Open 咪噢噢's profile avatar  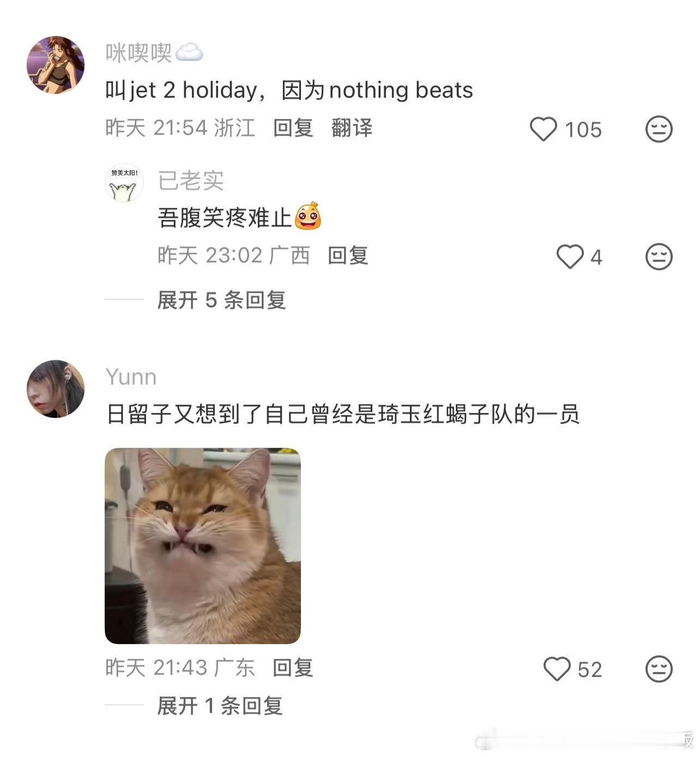point(56,65)
